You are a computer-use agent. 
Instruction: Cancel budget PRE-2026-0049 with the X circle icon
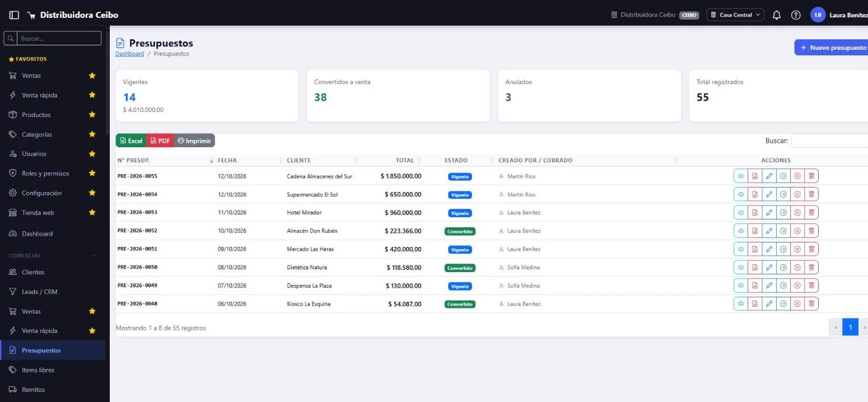[797, 286]
